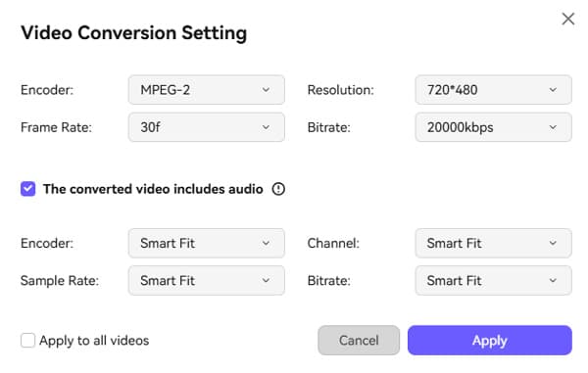Close the Video Conversion Setting dialog

click(x=568, y=19)
